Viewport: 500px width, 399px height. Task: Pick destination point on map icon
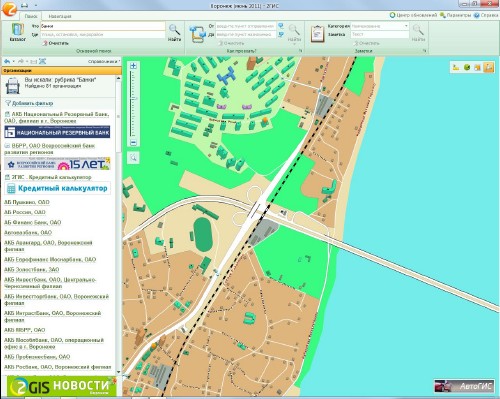[x=281, y=34]
